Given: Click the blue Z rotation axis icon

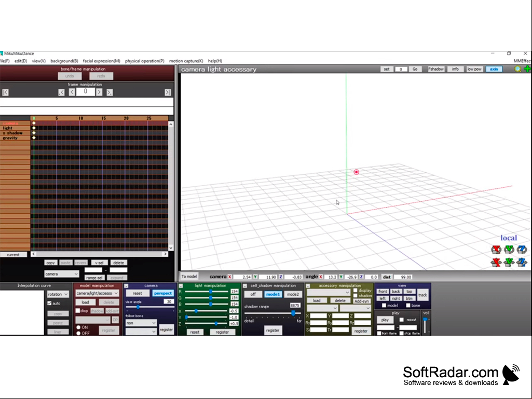Looking at the screenshot, I should coord(522,250).
